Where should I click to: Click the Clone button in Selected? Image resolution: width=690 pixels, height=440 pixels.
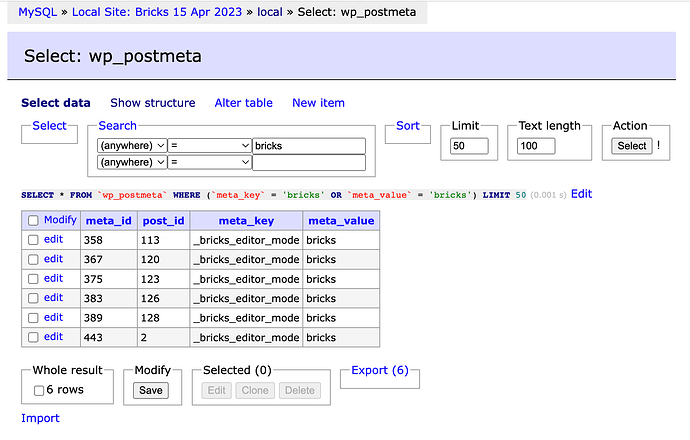coord(255,390)
